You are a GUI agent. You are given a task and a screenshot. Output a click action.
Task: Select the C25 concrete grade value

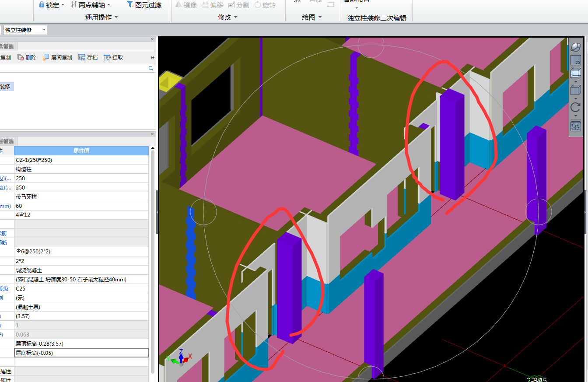(x=81, y=288)
